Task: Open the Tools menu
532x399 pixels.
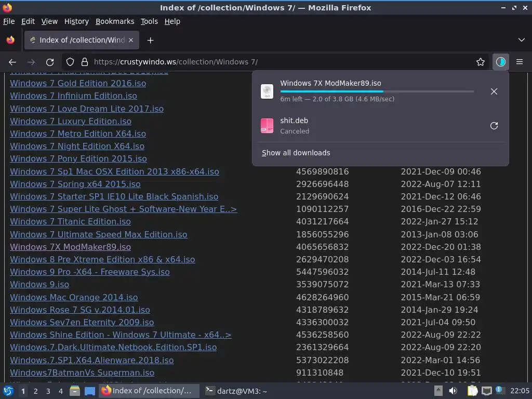Action: pos(149,21)
